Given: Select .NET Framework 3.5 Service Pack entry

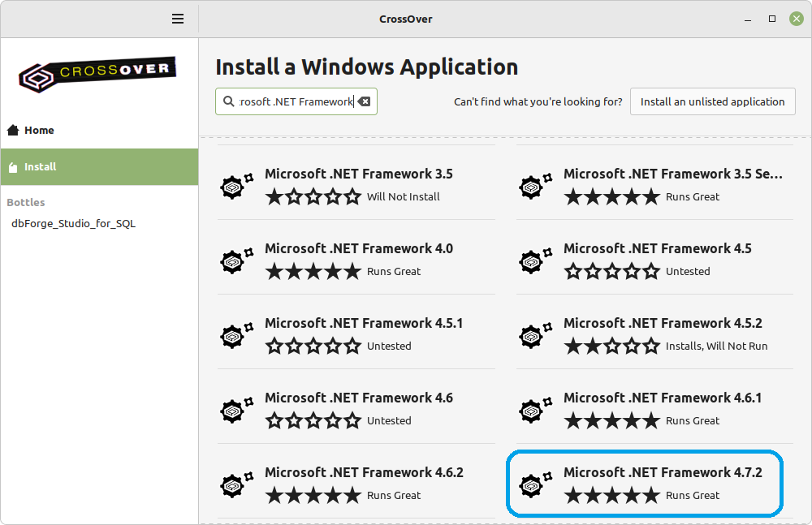Looking at the screenshot, I should pyautogui.click(x=672, y=174).
